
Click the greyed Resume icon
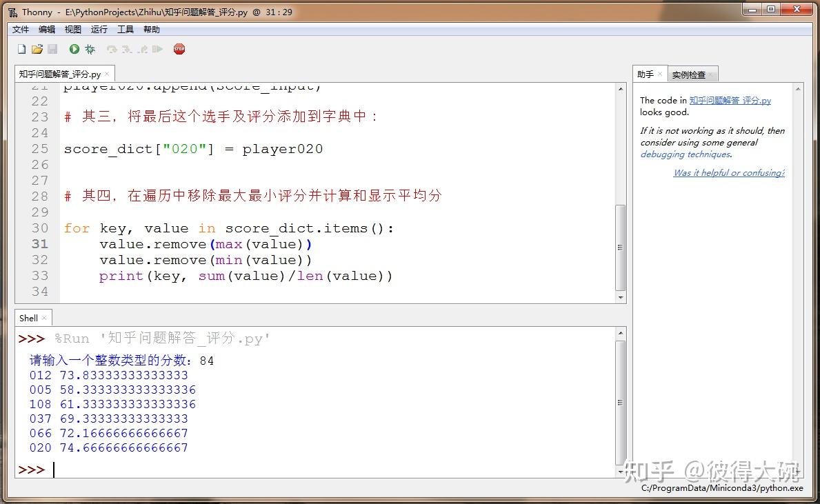click(157, 49)
